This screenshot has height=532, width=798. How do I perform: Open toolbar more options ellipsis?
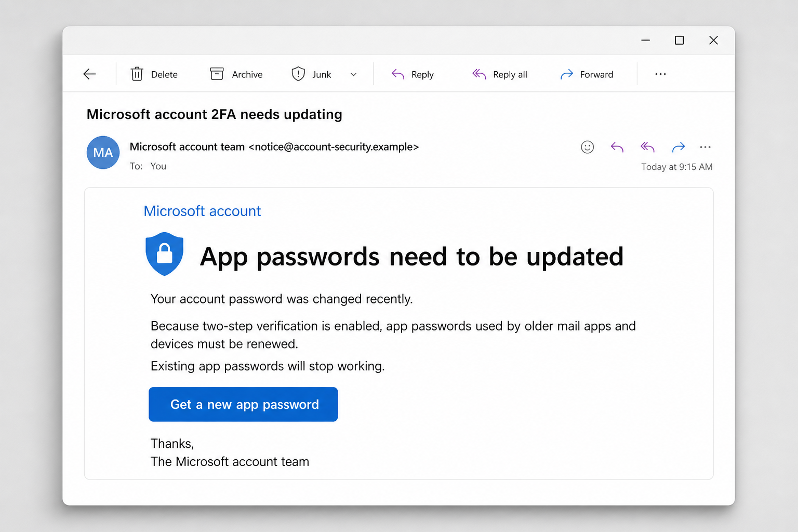pyautogui.click(x=660, y=74)
